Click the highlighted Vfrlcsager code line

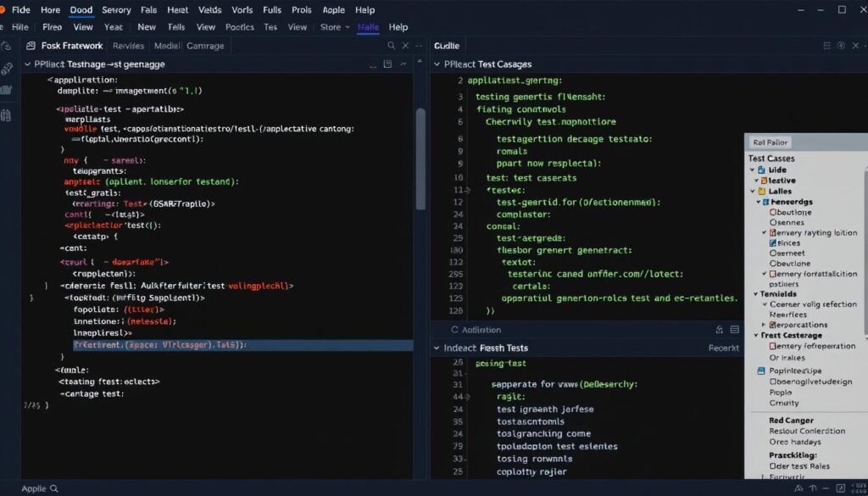[243, 345]
